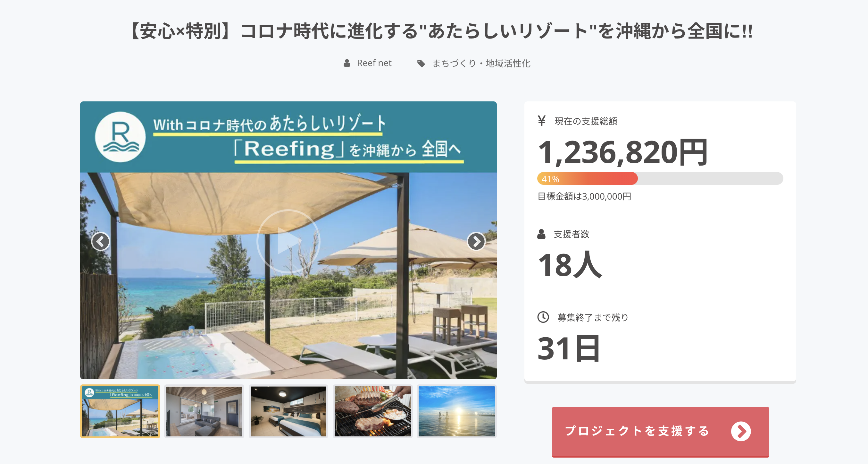Select the barbecue grill thumbnail
Image resolution: width=868 pixels, height=464 pixels.
pos(372,411)
